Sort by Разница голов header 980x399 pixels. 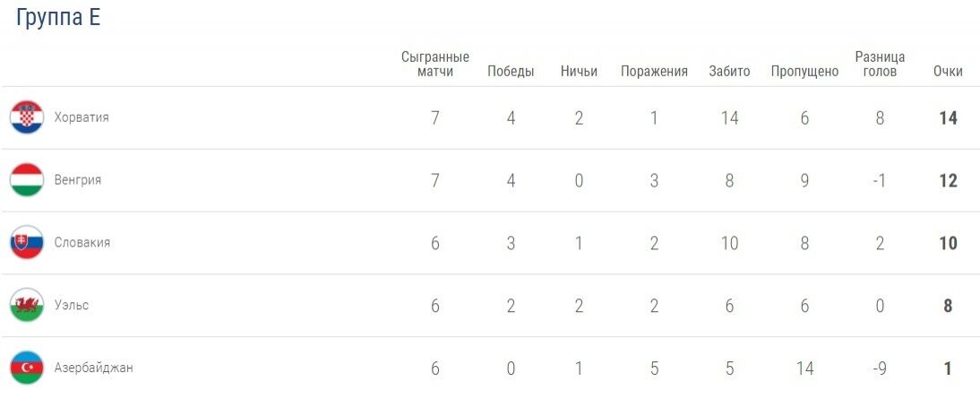pyautogui.click(x=880, y=64)
